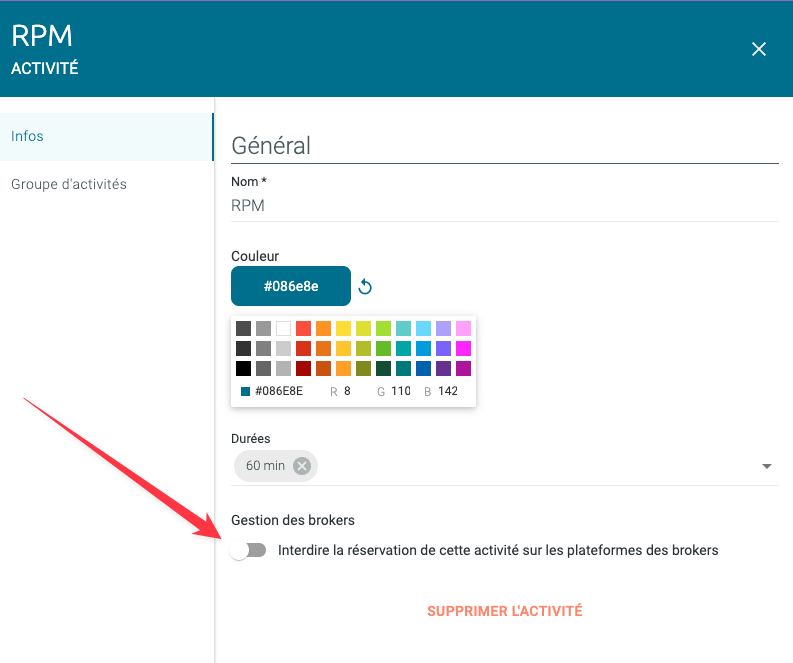Select the 60 min duration chip
Screen dimensions: 793x663
pos(276,465)
